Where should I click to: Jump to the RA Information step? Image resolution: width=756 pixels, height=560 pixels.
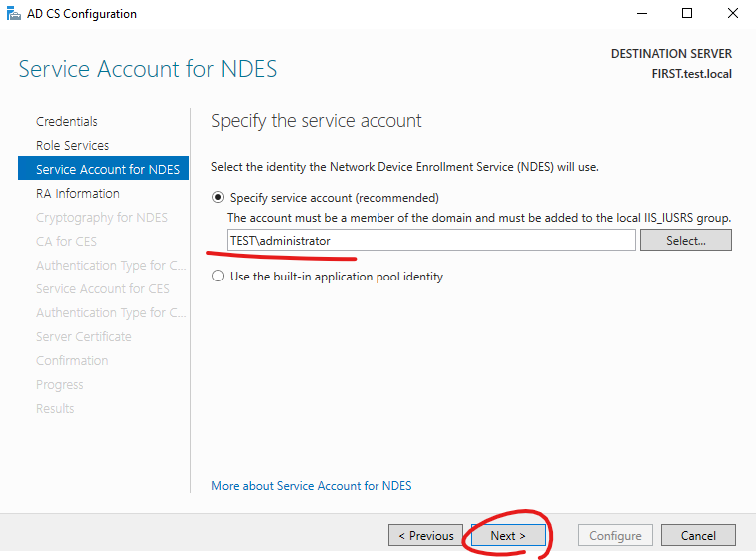pos(78,194)
